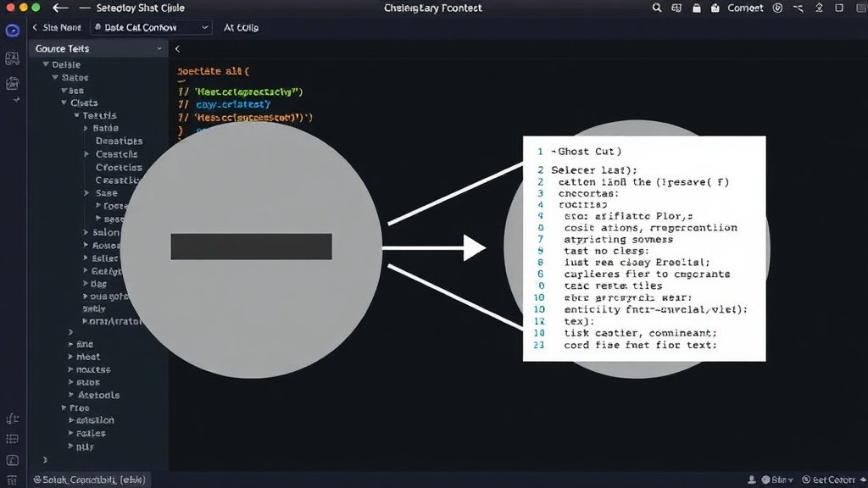Expand the 'Salon' tree node

(86, 232)
